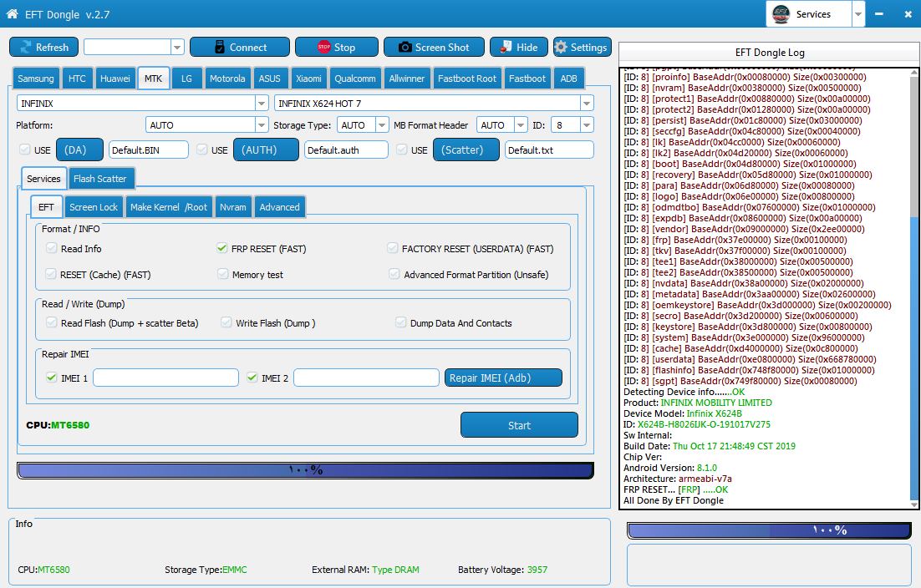Click the camera Screen Shot icon
The width and height of the screenshot is (921, 588).
coord(405,47)
